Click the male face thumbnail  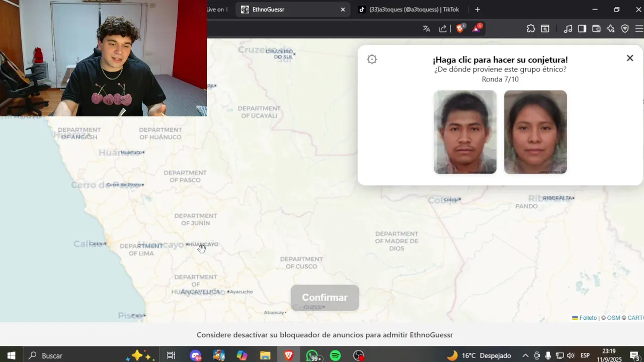pyautogui.click(x=465, y=132)
